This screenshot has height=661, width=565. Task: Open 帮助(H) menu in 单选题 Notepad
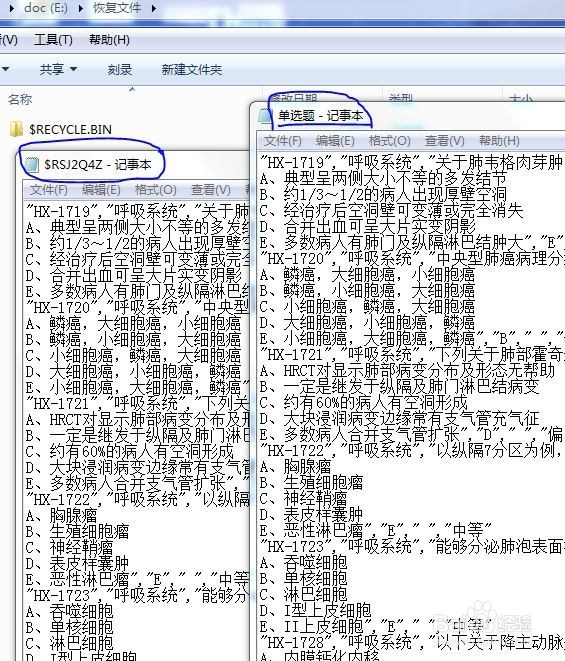pyautogui.click(x=499, y=141)
